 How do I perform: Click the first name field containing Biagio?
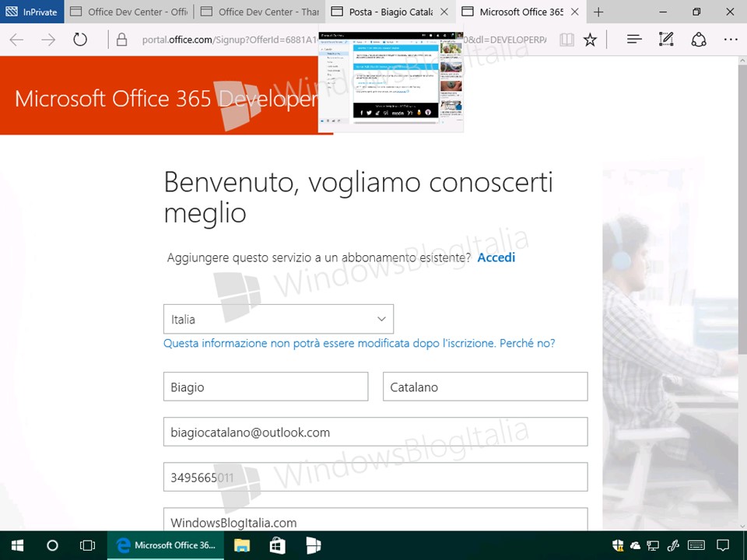[265, 387]
